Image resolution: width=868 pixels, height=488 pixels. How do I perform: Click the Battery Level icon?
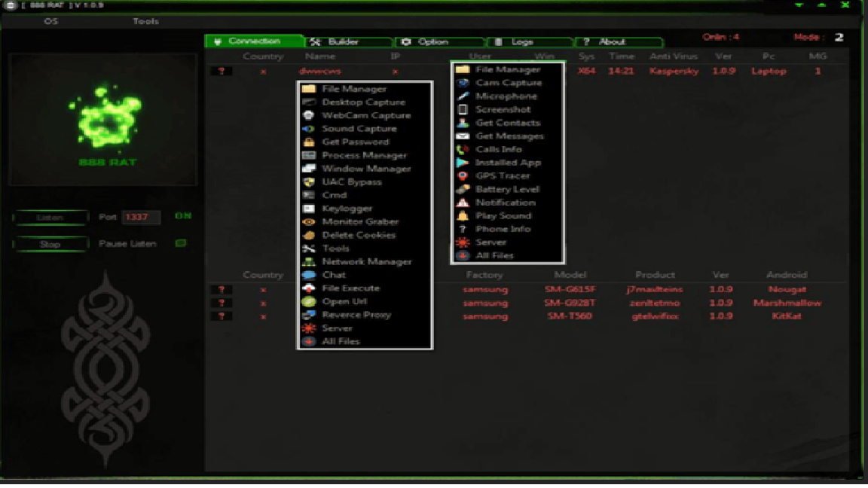[x=463, y=189]
